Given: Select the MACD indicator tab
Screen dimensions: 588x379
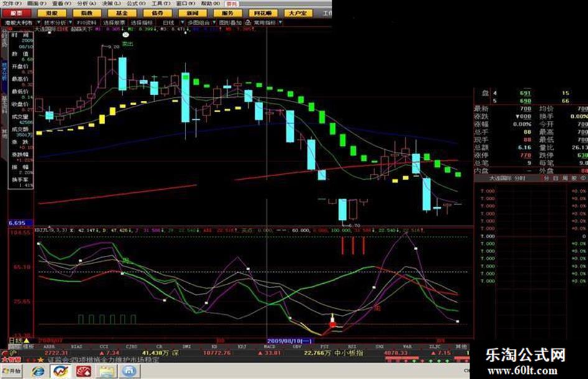Looking at the screenshot, I should 269,347.
